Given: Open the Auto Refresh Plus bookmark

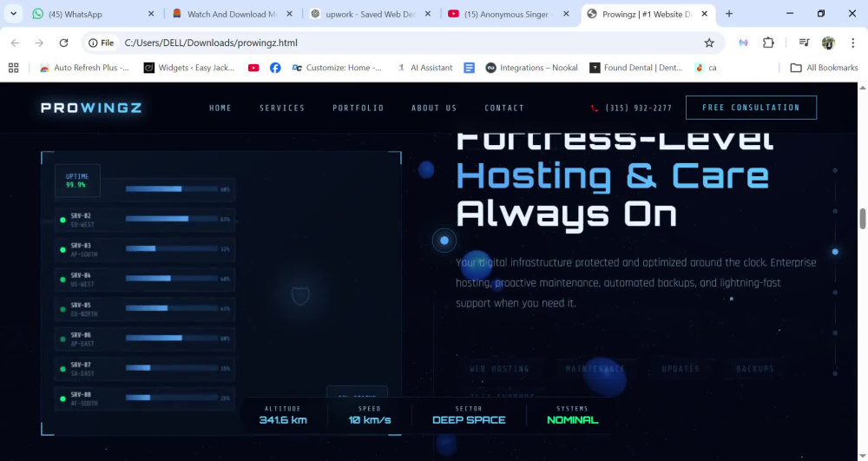Looking at the screenshot, I should coord(84,68).
